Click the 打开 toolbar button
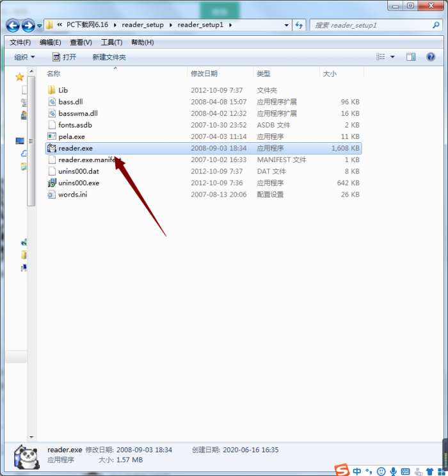Screen dimensions: 448x476 pos(64,57)
